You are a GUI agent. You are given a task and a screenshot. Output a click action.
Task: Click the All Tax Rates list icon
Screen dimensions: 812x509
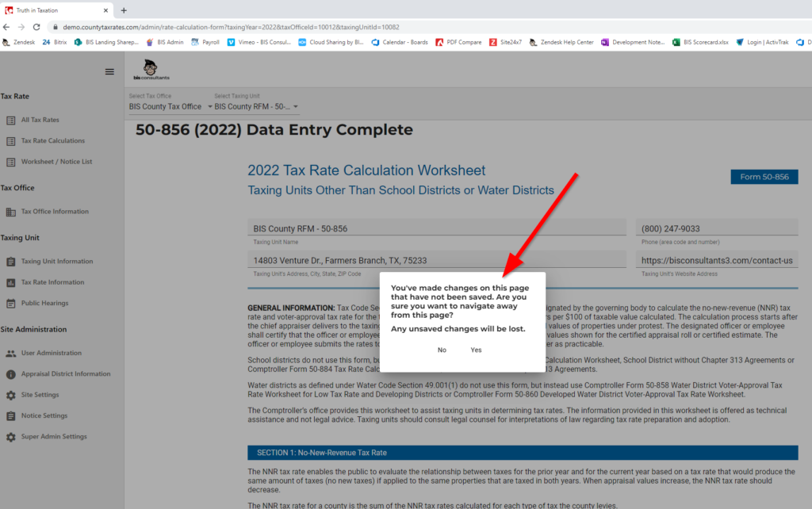[x=11, y=121]
